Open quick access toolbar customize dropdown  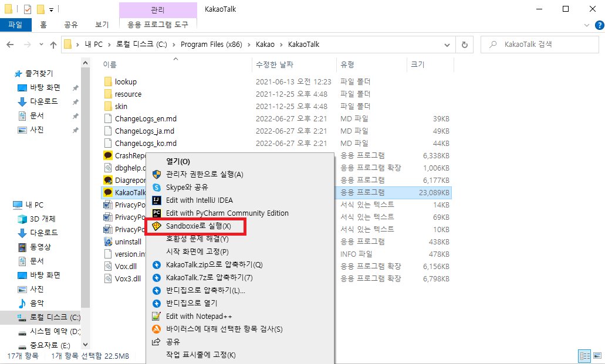click(x=51, y=9)
